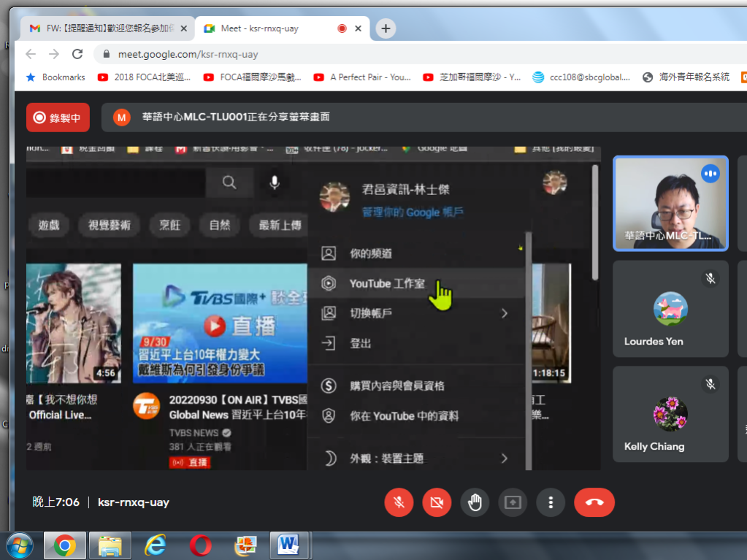Click the TVBS live stream thumbnail
Viewport: 747px width, 560px height.
pos(220,323)
